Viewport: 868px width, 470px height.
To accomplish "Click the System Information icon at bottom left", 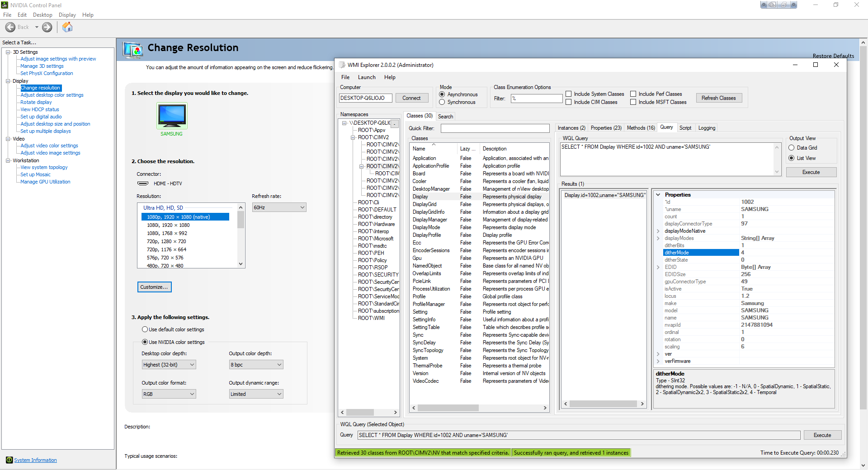I will 9,460.
